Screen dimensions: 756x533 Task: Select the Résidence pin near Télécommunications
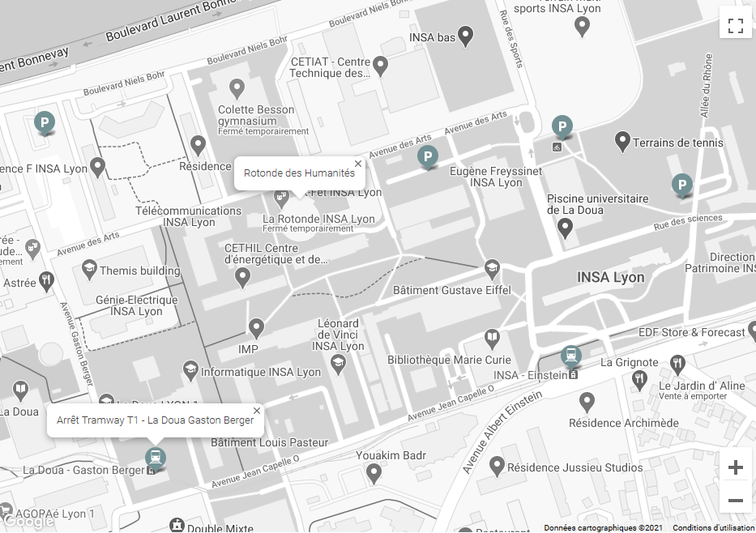click(198, 144)
